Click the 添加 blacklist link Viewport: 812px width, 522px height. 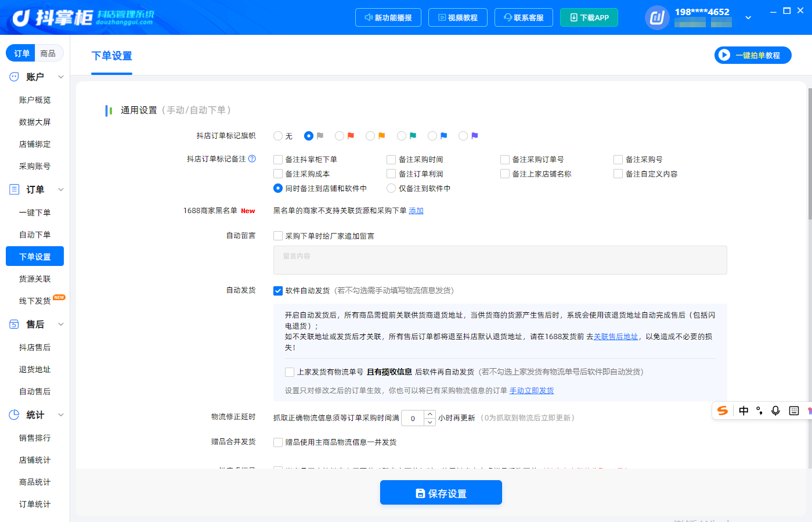[416, 211]
